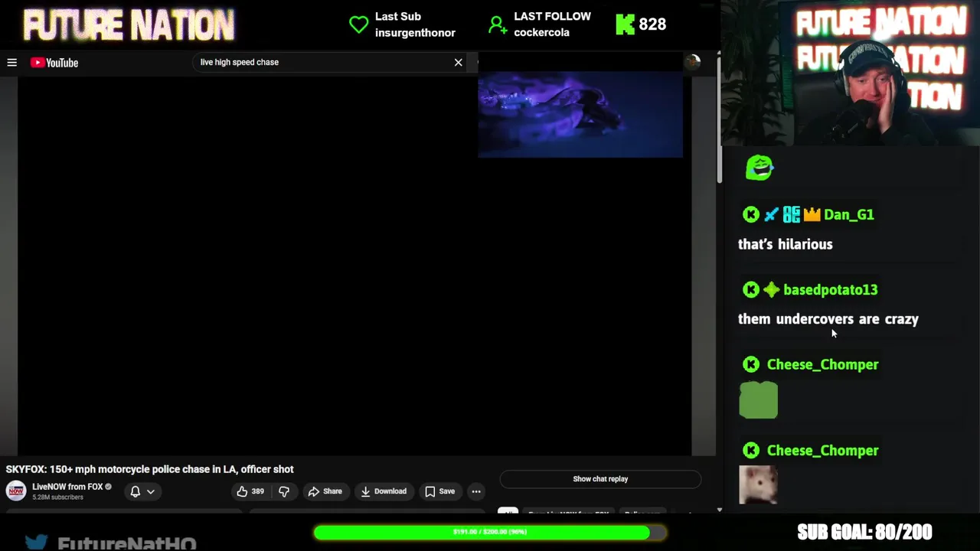Click the SUB GOAL: 80/200 text

(864, 532)
